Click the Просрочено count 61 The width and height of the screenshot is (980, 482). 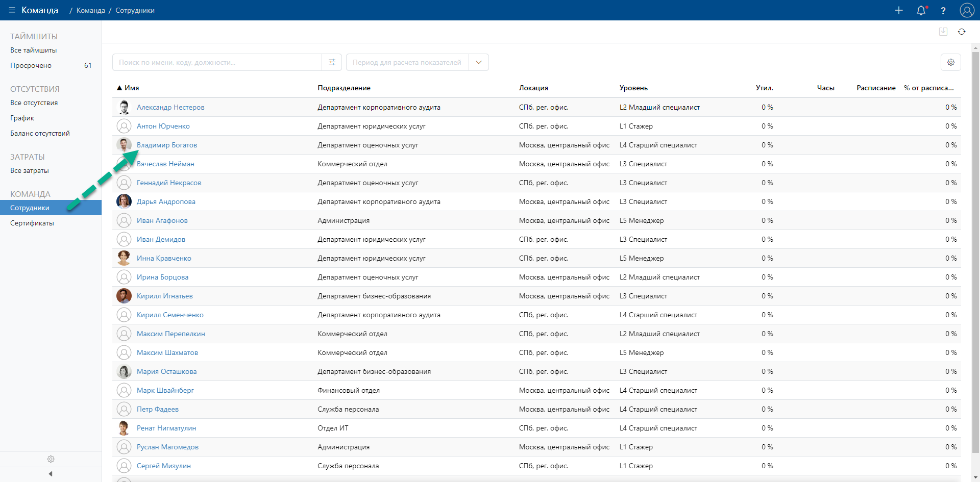(88, 65)
